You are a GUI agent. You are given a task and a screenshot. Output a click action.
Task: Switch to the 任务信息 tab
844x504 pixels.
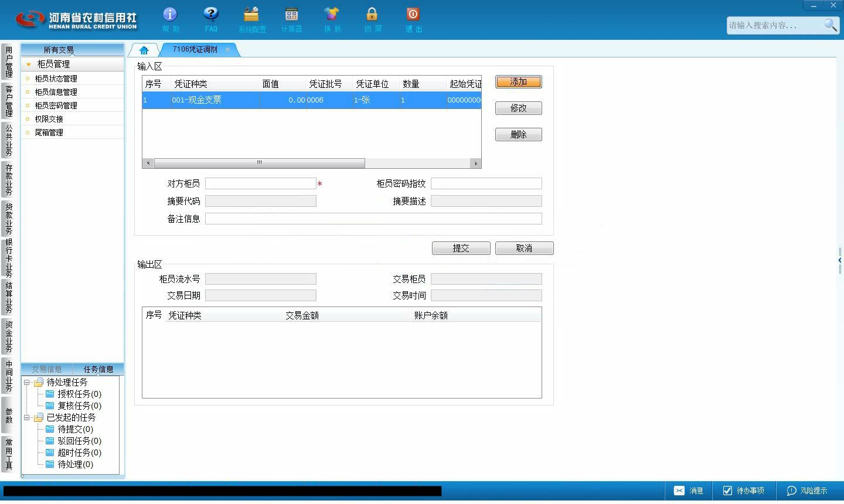pyautogui.click(x=98, y=369)
